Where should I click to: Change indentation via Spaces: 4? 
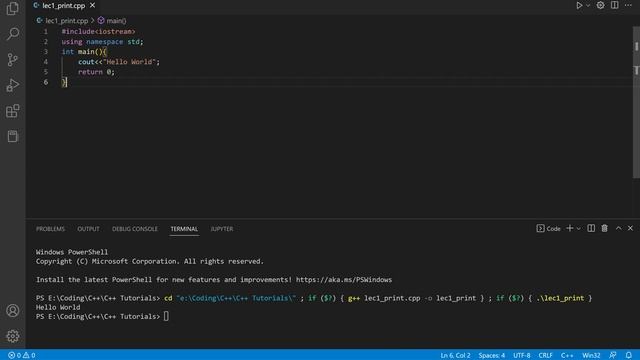click(491, 356)
